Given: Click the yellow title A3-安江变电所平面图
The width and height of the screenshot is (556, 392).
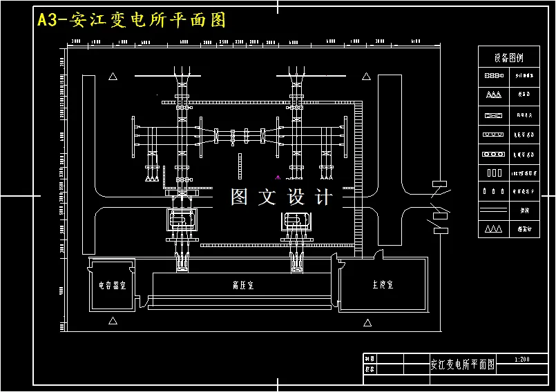Looking at the screenshot, I should (x=131, y=20).
